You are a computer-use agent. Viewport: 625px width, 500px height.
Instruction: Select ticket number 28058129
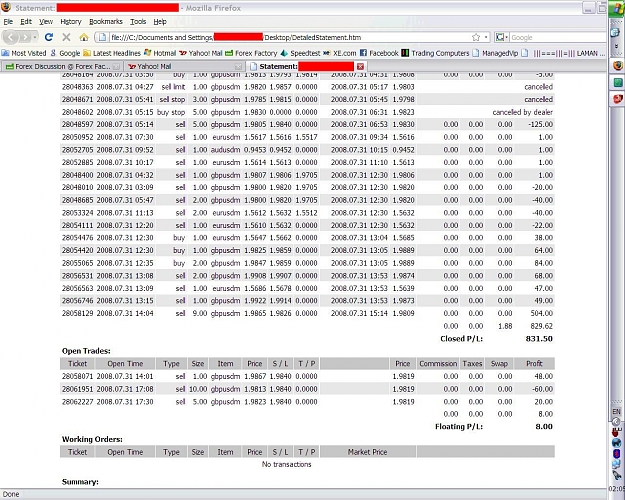tap(77, 313)
